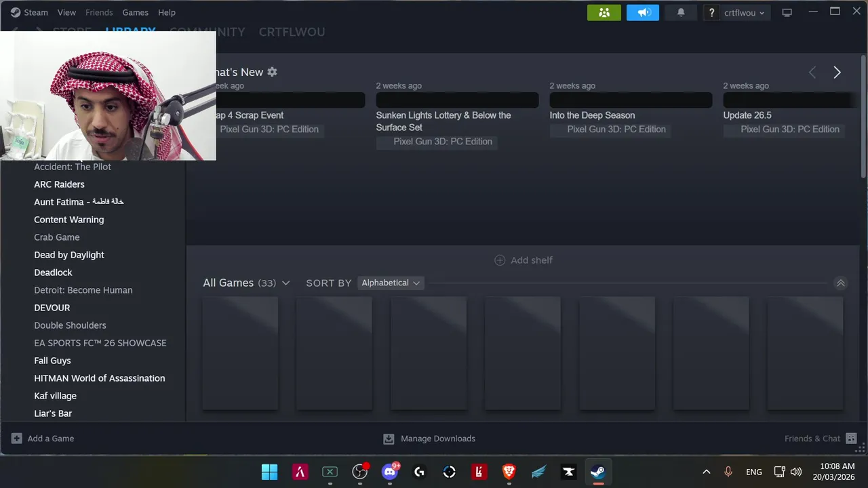Open the Games menu
The height and width of the screenshot is (488, 868).
click(135, 12)
